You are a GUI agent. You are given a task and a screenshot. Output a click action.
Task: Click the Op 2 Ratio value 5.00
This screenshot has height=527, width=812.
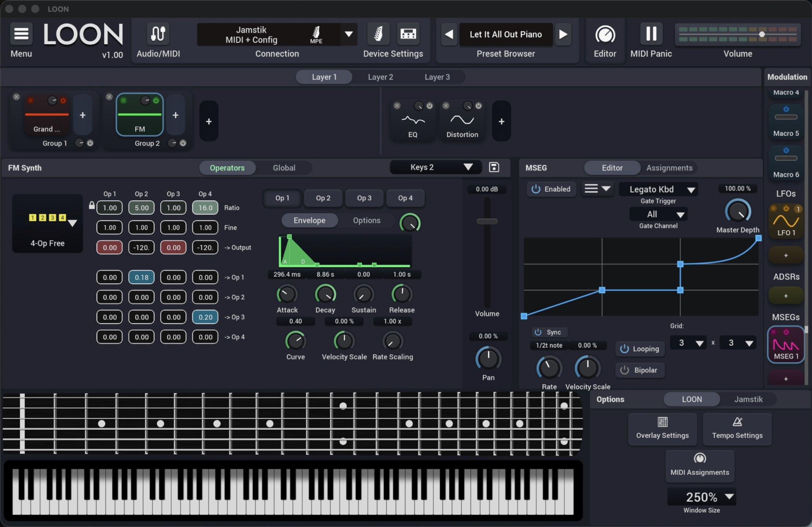pyautogui.click(x=142, y=208)
